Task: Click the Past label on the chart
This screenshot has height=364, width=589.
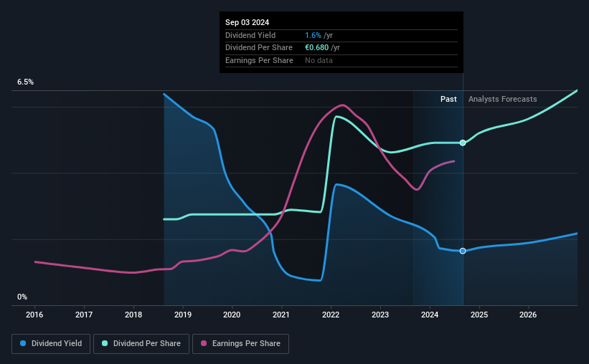Action: (x=448, y=100)
